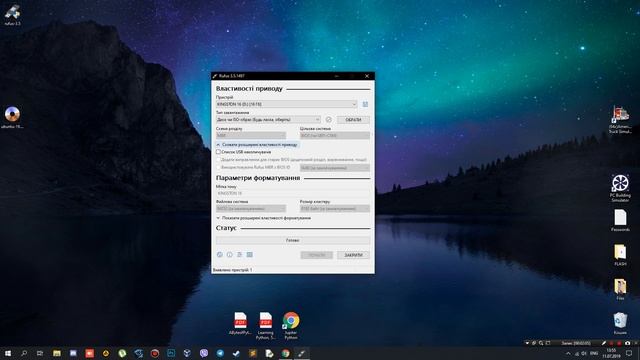Open the Цільова система dropdown
The width and height of the screenshot is (640, 360).
[335, 135]
